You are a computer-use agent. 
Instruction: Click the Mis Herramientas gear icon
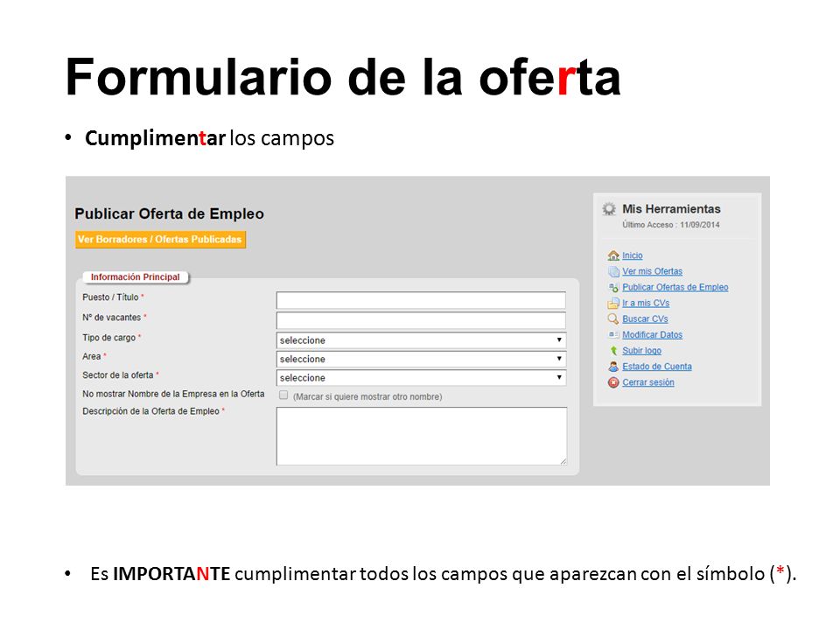point(609,209)
